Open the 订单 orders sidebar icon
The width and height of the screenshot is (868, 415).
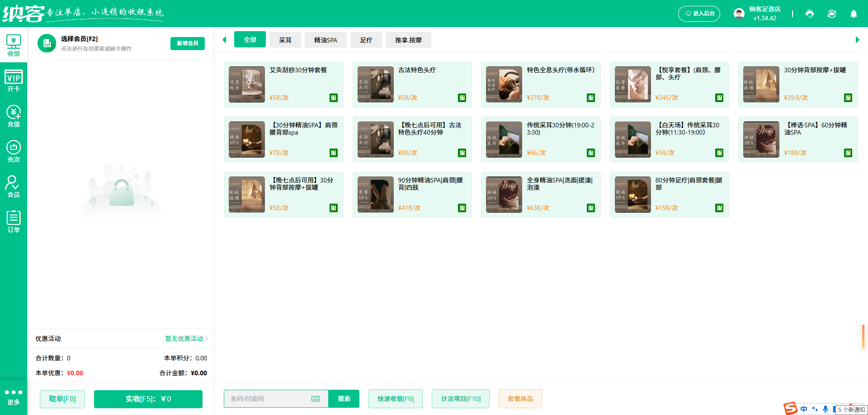[14, 221]
